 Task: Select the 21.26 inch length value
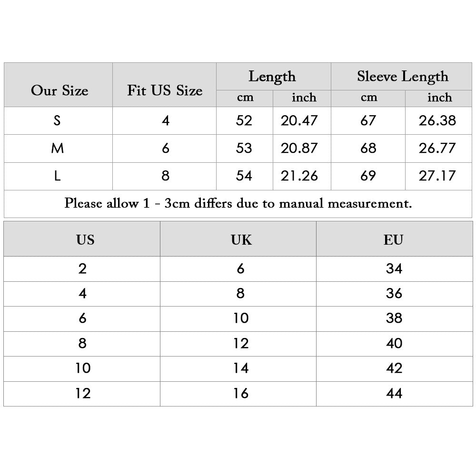pyautogui.click(x=299, y=176)
